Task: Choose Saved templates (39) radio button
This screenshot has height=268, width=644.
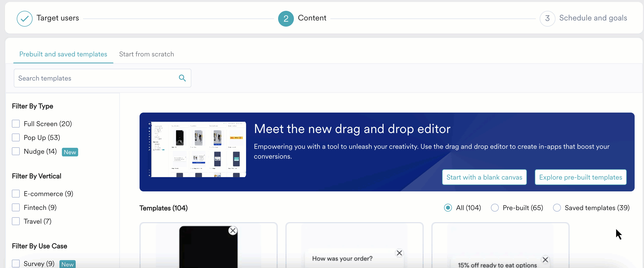Action: click(556, 208)
